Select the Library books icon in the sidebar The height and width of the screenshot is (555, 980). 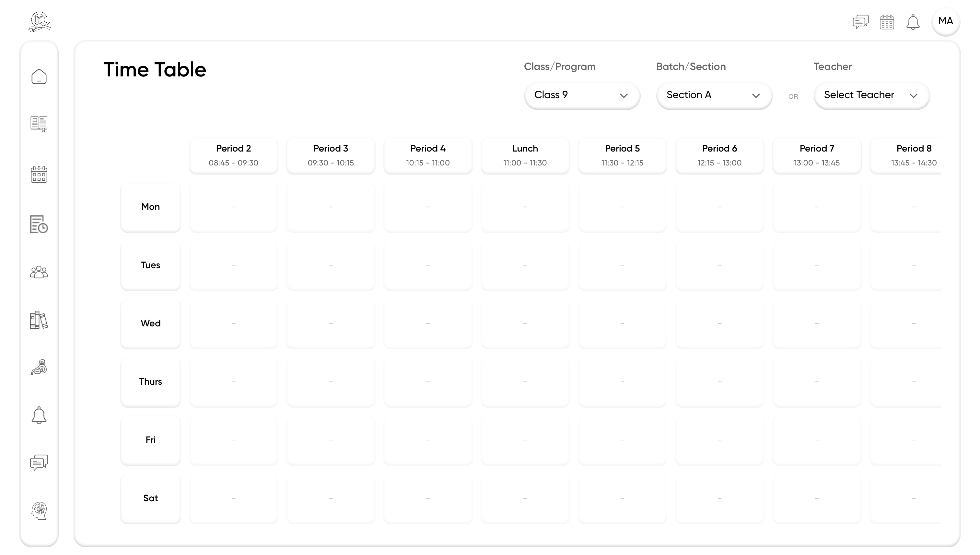[x=39, y=320]
